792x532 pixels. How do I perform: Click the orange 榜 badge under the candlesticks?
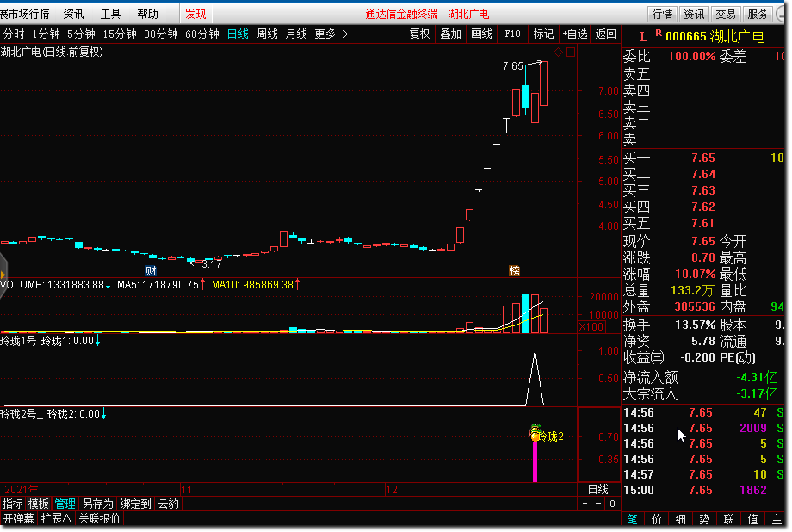[514, 271]
